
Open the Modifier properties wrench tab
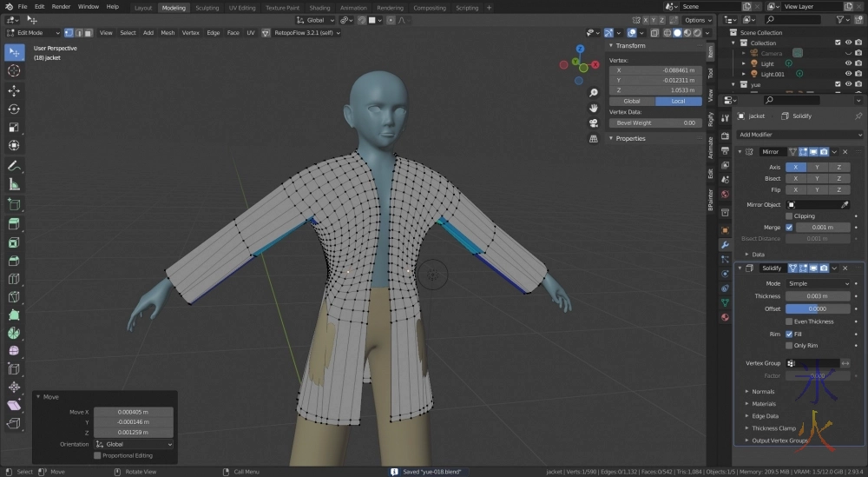click(x=725, y=245)
